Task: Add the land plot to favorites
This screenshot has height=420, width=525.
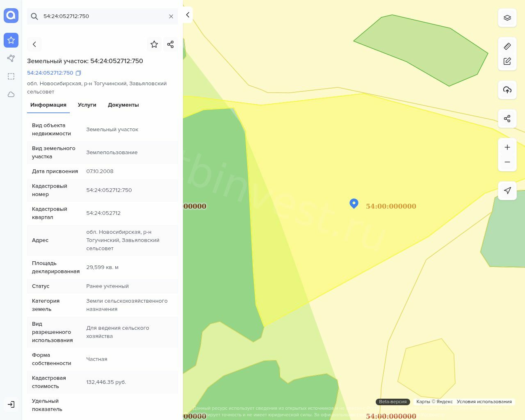Action: [154, 44]
